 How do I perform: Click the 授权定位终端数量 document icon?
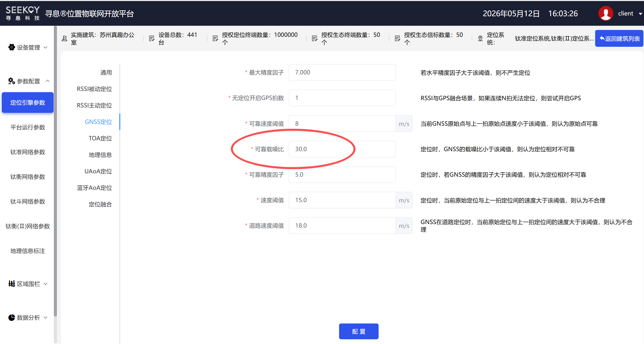click(x=215, y=38)
